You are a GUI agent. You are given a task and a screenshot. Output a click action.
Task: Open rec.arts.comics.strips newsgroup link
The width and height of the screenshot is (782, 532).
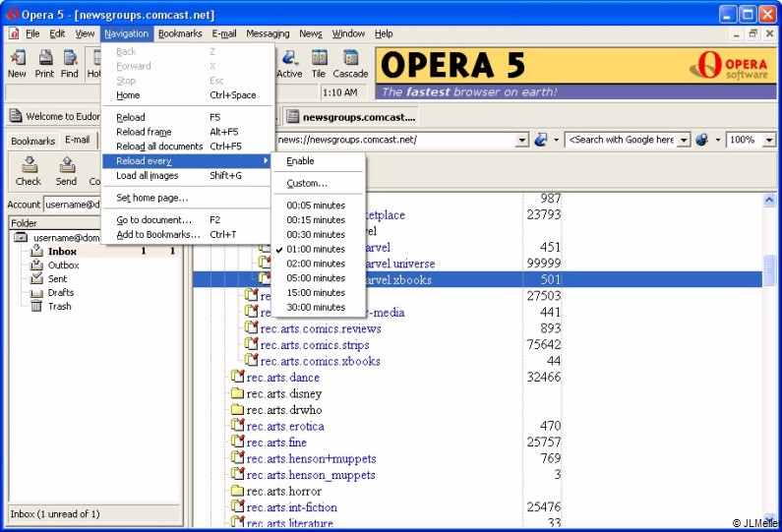(x=315, y=345)
